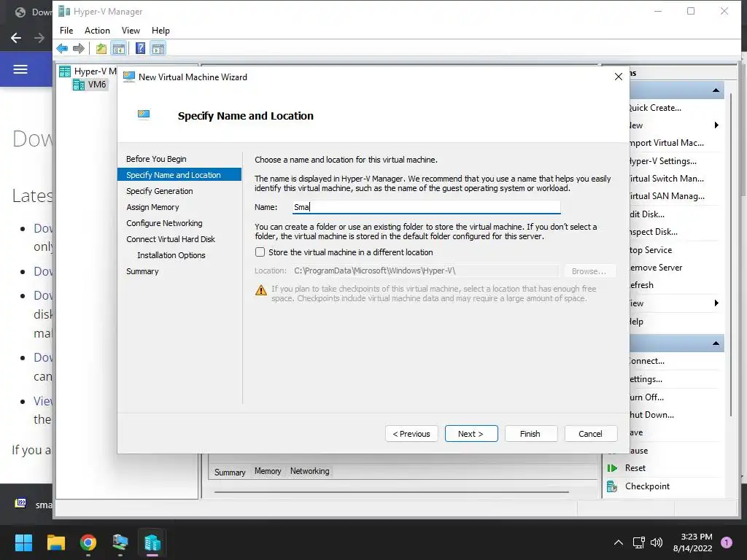Open the Help menu

160,31
